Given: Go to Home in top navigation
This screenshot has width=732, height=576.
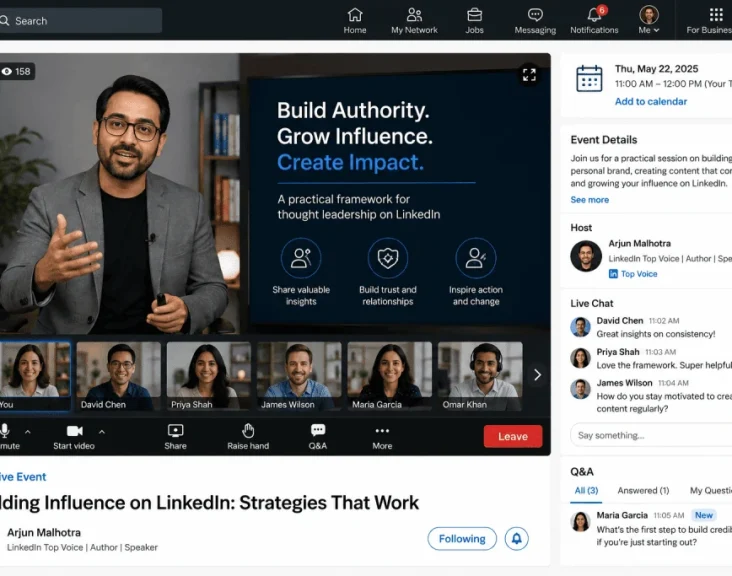Looking at the screenshot, I should (355, 21).
